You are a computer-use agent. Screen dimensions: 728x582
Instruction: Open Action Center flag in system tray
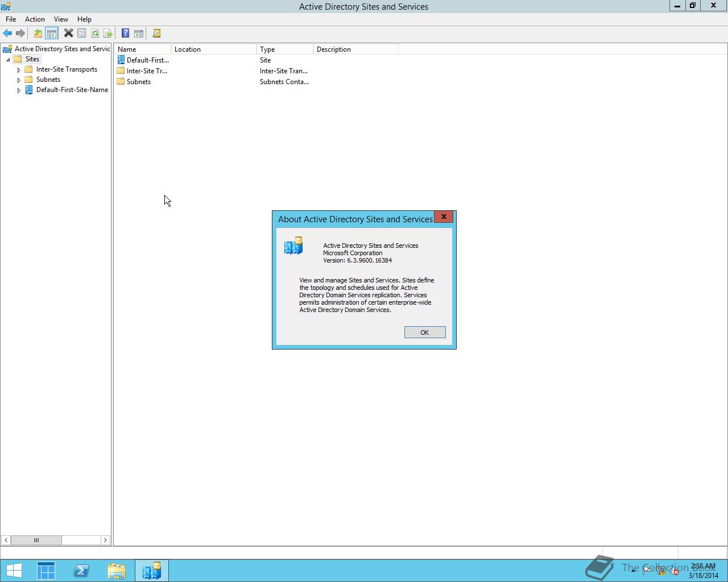pos(647,571)
